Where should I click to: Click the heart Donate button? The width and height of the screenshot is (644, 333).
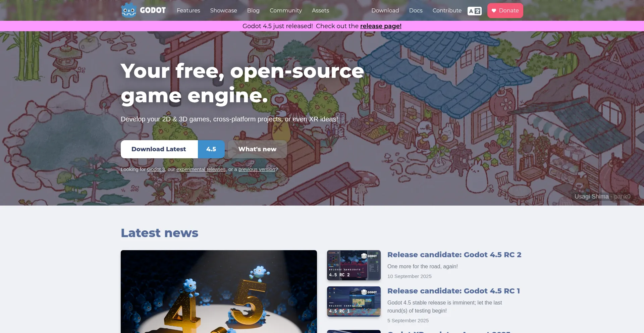coord(505,10)
